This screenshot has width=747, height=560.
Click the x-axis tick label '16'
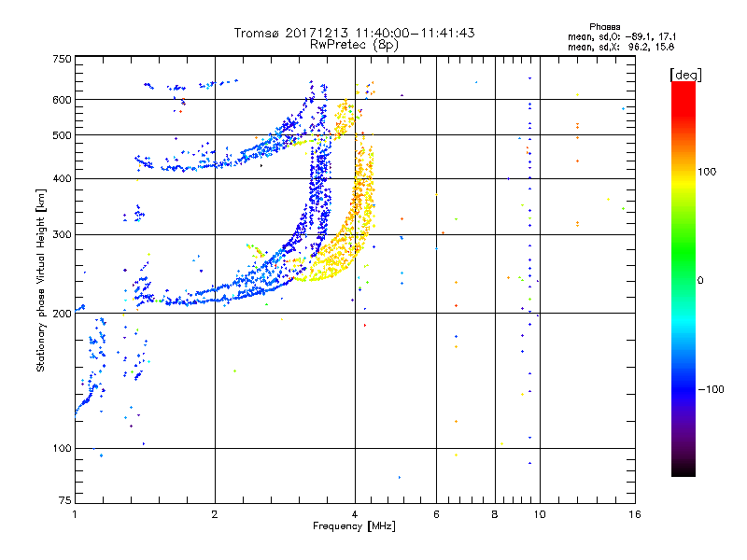click(635, 514)
